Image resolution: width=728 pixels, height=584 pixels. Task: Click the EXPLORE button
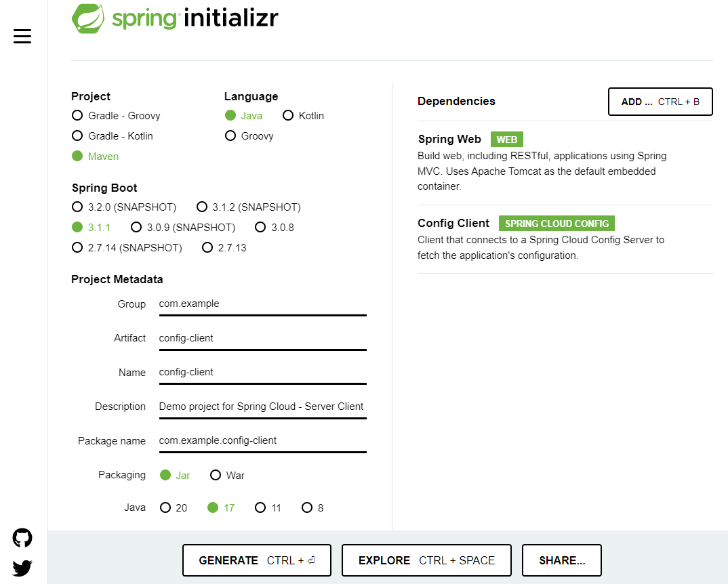coord(426,560)
